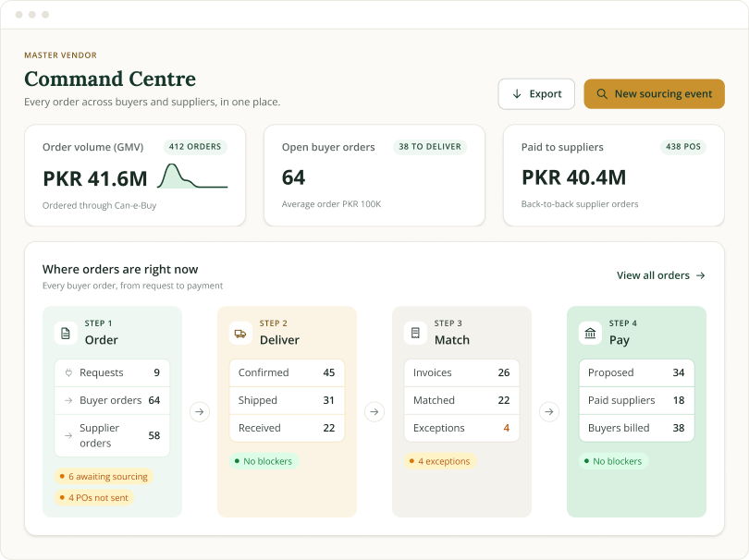Open View all orders link
The image size is (749, 560).
[660, 275]
